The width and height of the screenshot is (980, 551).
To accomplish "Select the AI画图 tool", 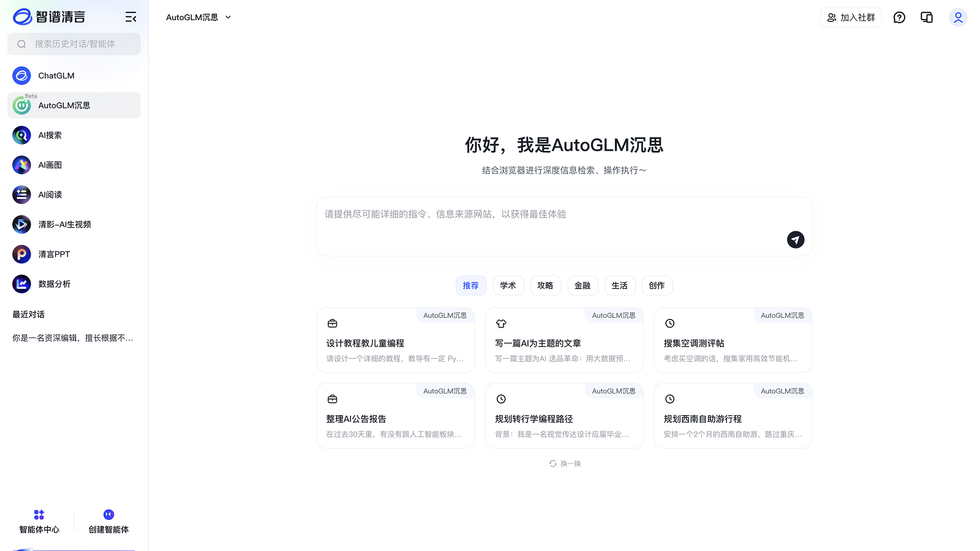I will [50, 165].
